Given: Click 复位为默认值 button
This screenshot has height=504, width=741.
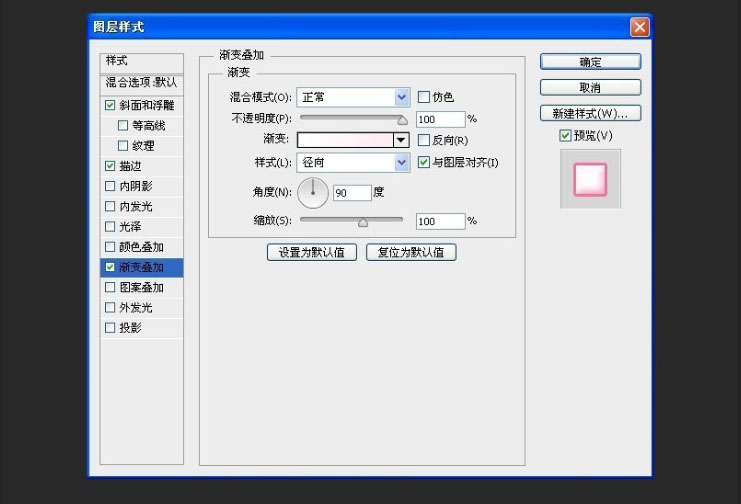Looking at the screenshot, I should [x=411, y=252].
